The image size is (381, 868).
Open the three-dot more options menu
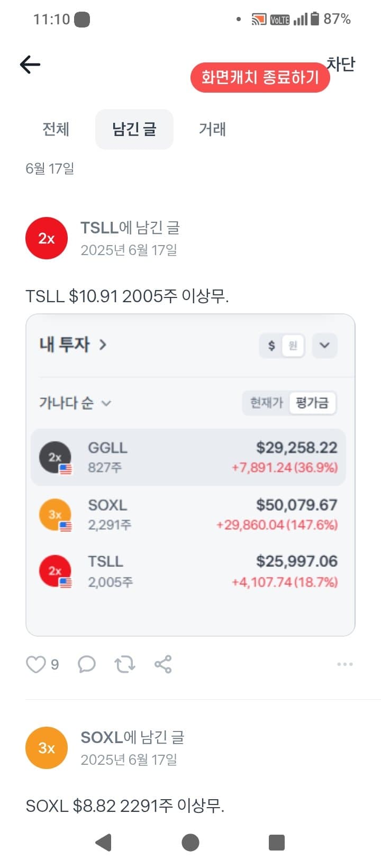point(344,664)
